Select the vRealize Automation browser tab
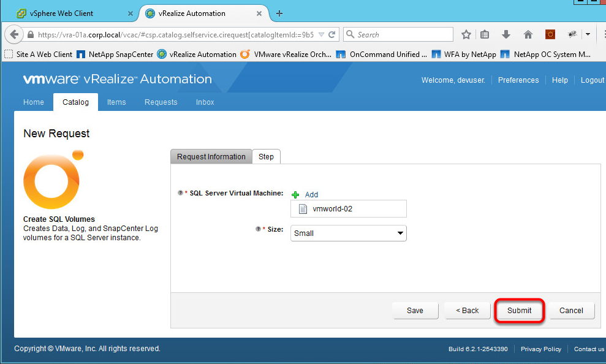 (x=203, y=13)
